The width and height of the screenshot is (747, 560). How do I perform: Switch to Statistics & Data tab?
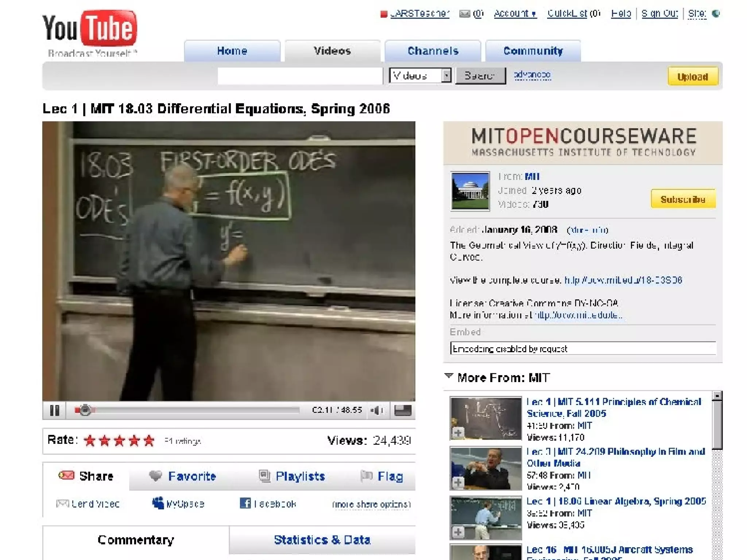coord(322,540)
